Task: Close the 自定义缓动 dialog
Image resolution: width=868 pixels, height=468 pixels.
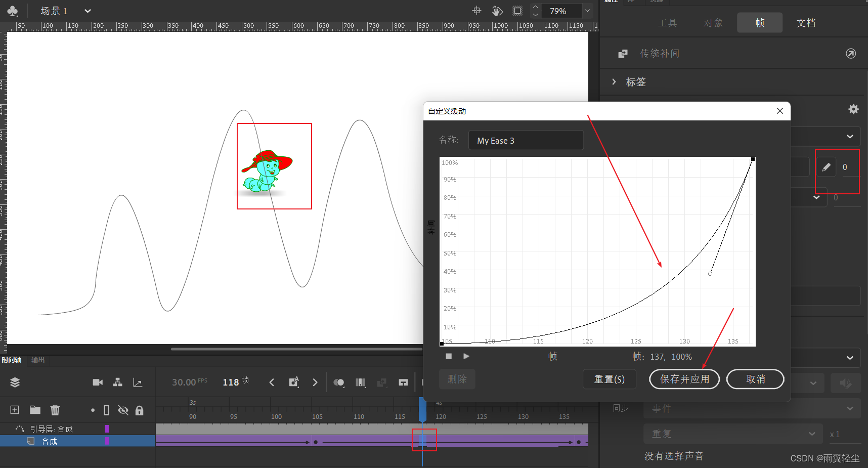Action: [780, 111]
